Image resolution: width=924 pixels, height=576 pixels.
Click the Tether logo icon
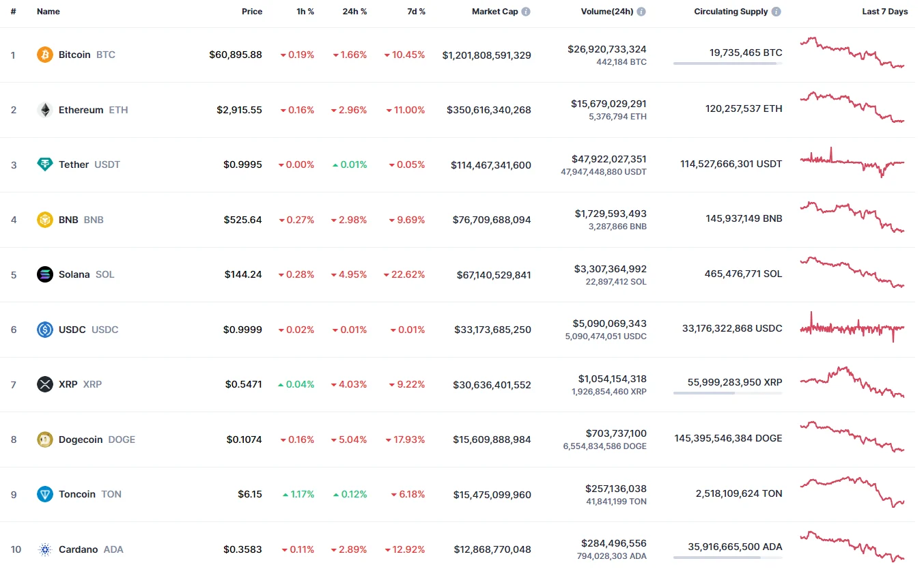pos(44,164)
